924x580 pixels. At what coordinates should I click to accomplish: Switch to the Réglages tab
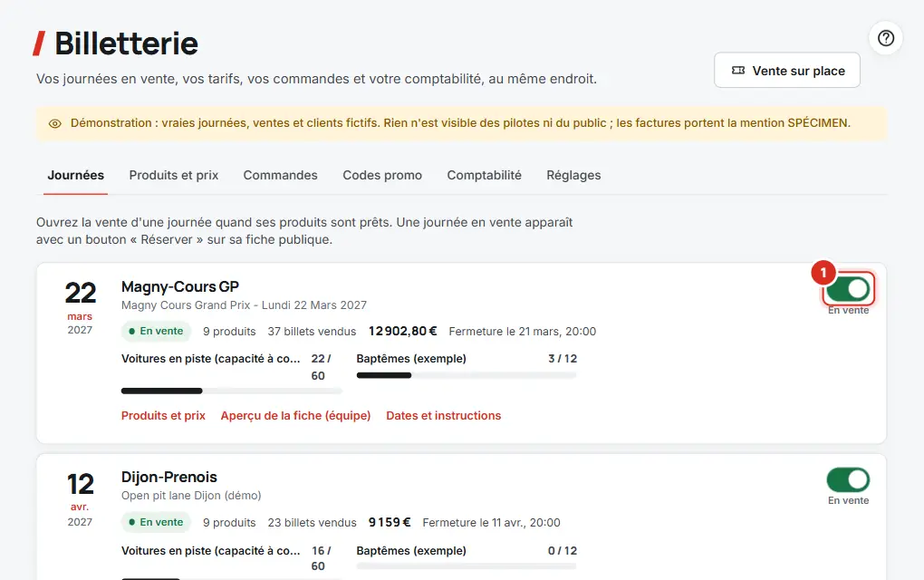[573, 175]
